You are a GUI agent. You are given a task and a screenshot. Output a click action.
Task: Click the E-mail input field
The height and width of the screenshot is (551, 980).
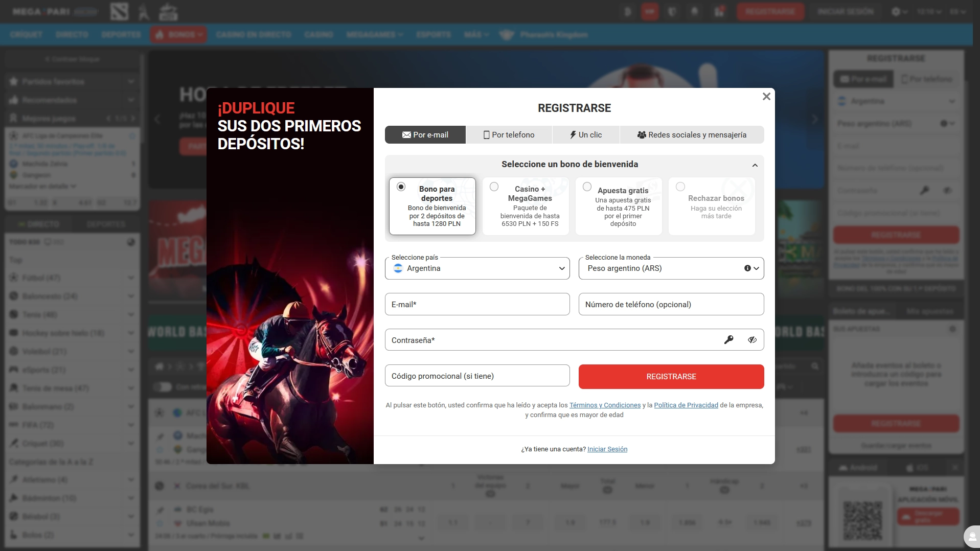tap(477, 304)
